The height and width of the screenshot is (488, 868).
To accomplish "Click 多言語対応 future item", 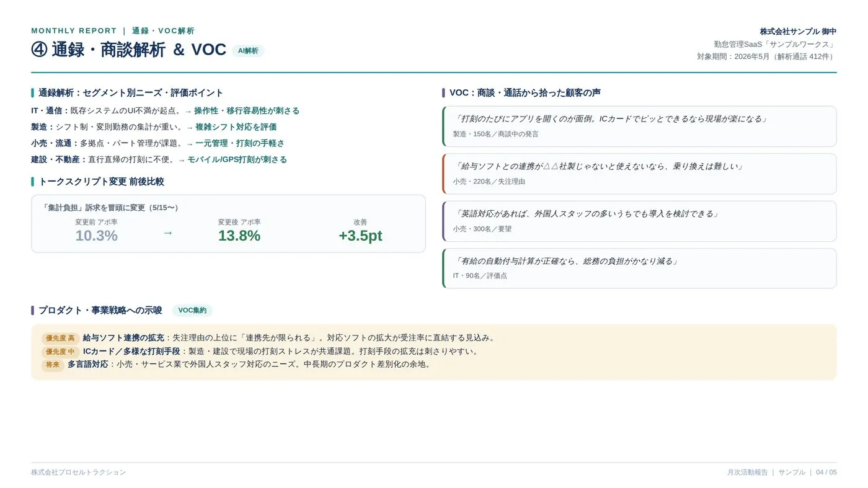I will point(88,364).
